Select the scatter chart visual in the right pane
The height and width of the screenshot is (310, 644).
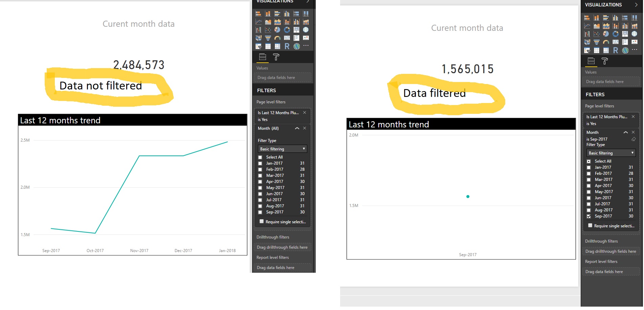[x=597, y=34]
